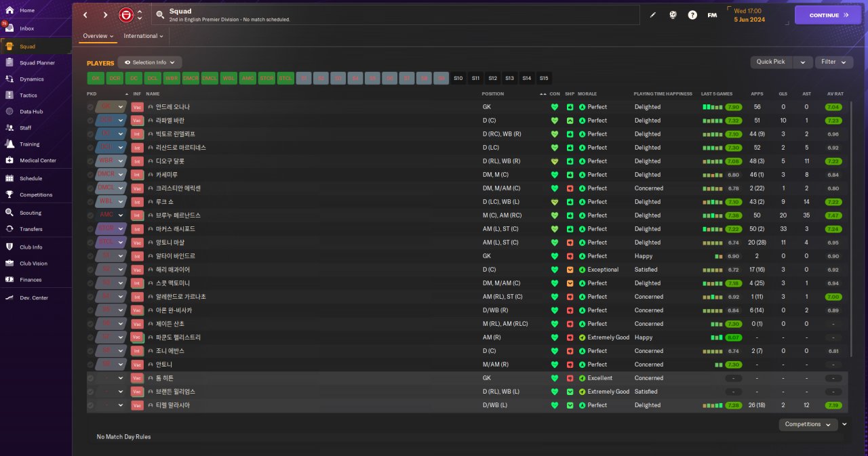Open the Inbox from the sidebar

[x=27, y=28]
